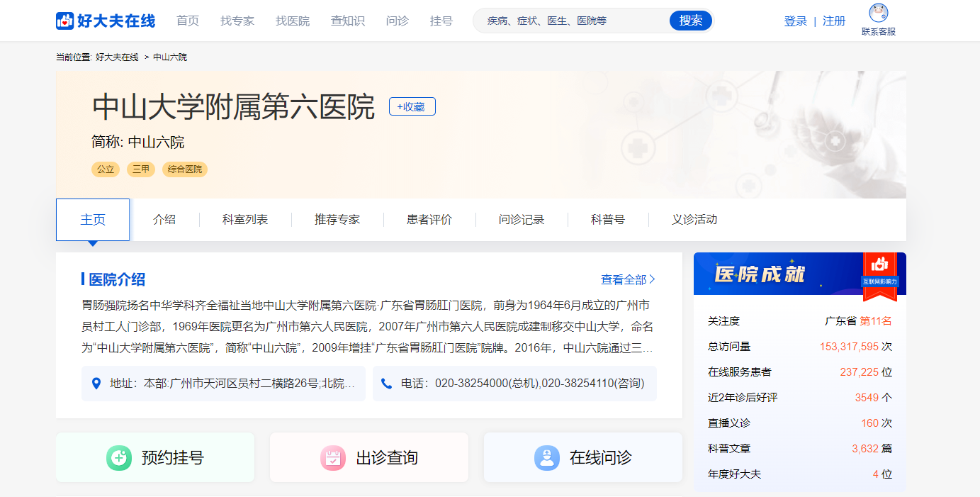This screenshot has height=497, width=980.
Task: Click the 三甲 tag
Action: coord(141,169)
